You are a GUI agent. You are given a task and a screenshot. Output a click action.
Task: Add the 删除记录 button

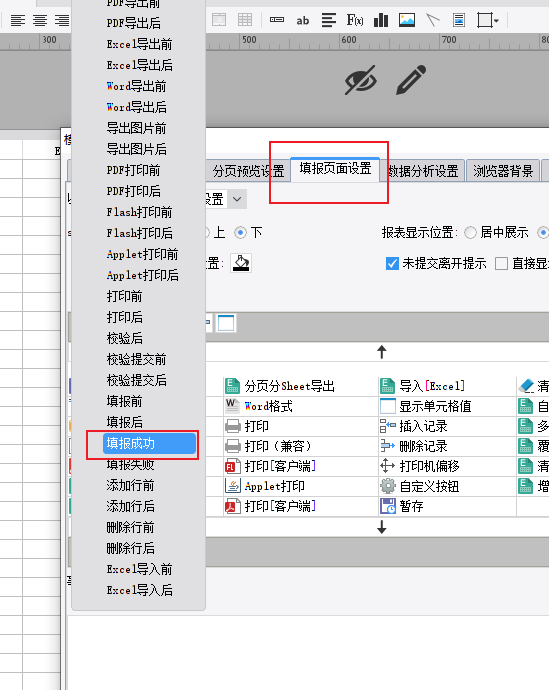(414, 446)
